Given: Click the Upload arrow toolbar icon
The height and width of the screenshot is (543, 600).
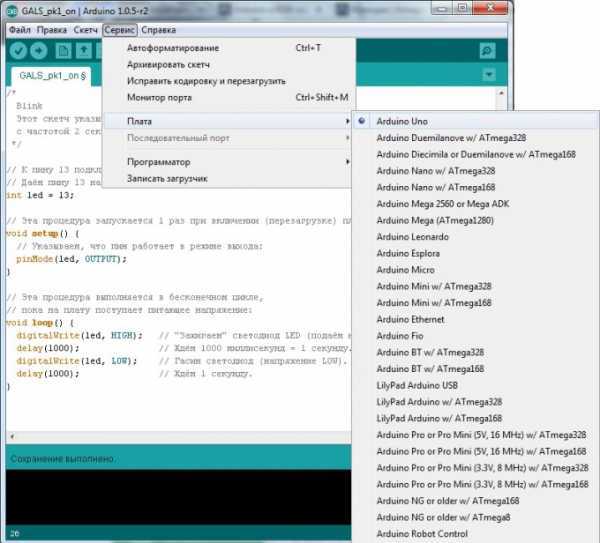Looking at the screenshot, I should 39,51.
